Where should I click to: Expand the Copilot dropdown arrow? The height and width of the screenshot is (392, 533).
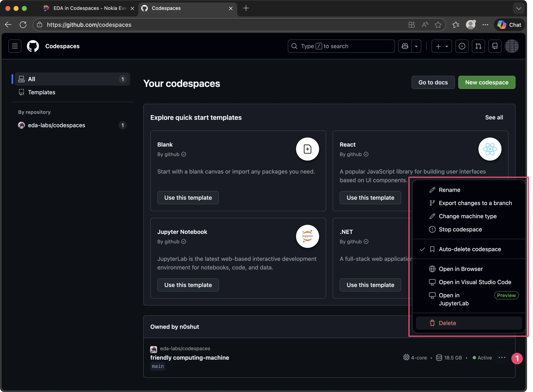[416, 46]
